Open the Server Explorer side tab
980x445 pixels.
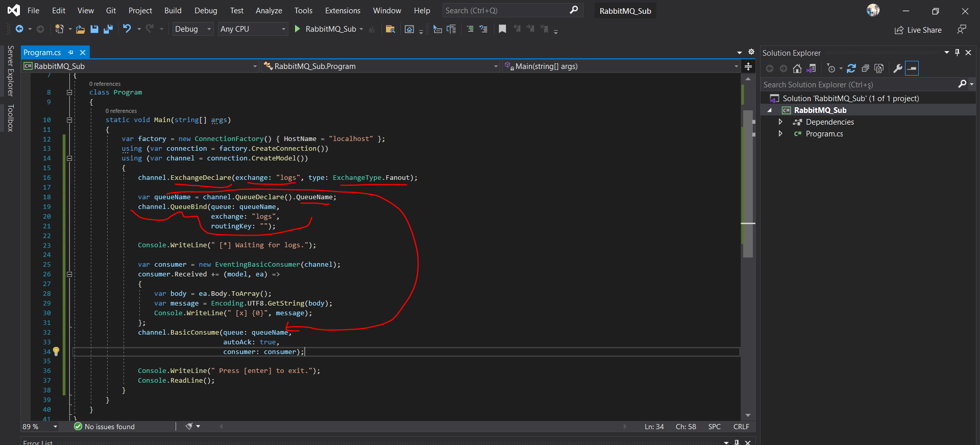pyautogui.click(x=10, y=71)
